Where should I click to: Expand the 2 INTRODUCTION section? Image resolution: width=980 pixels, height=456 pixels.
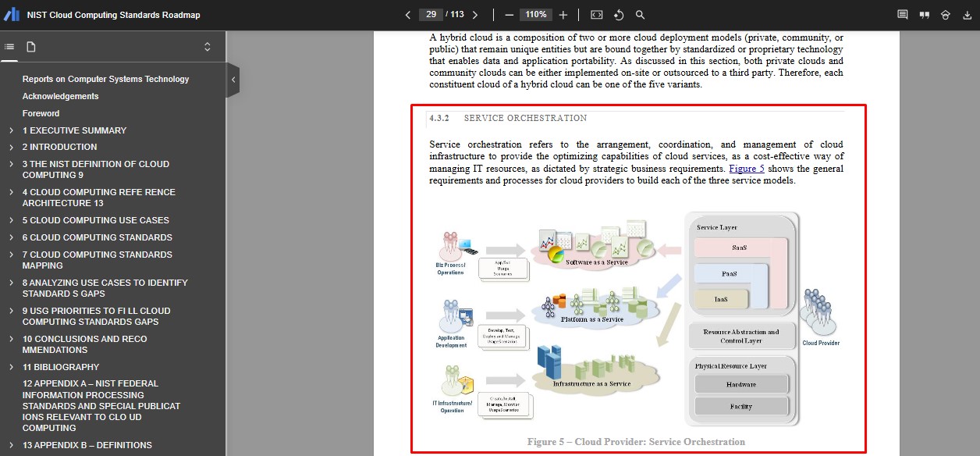[11, 147]
